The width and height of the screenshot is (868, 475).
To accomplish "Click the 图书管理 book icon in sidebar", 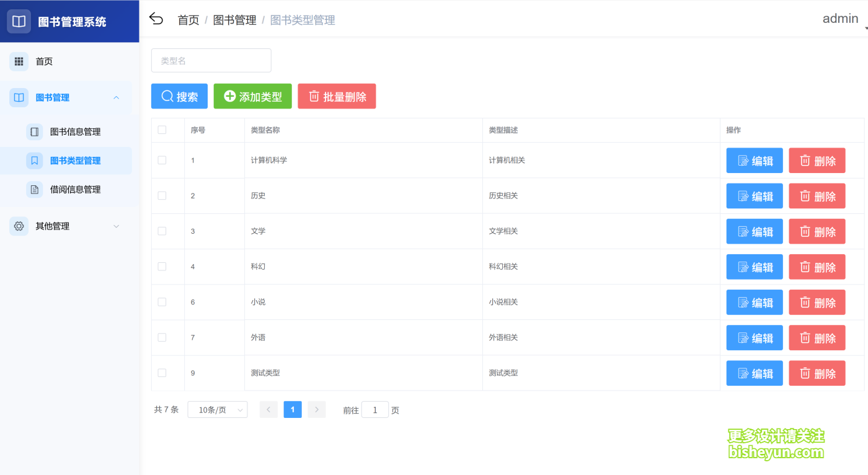I will tap(19, 97).
